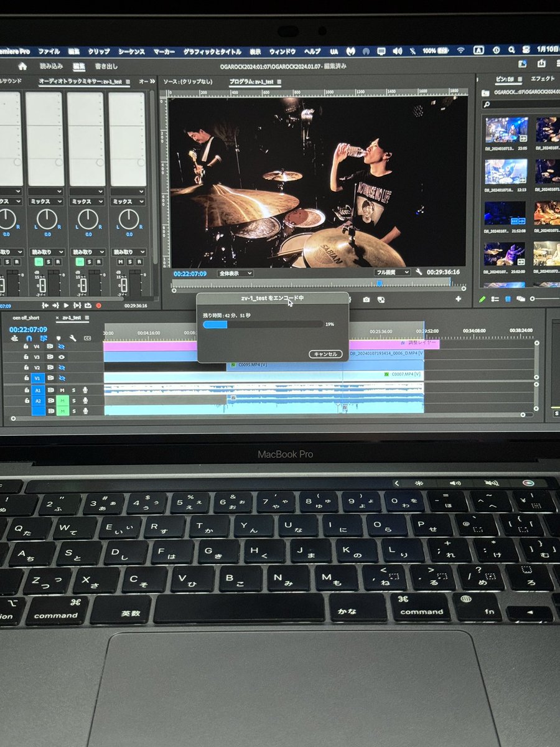
Task: Click the キャンセル button in encoding dialog
Action: pyautogui.click(x=325, y=354)
